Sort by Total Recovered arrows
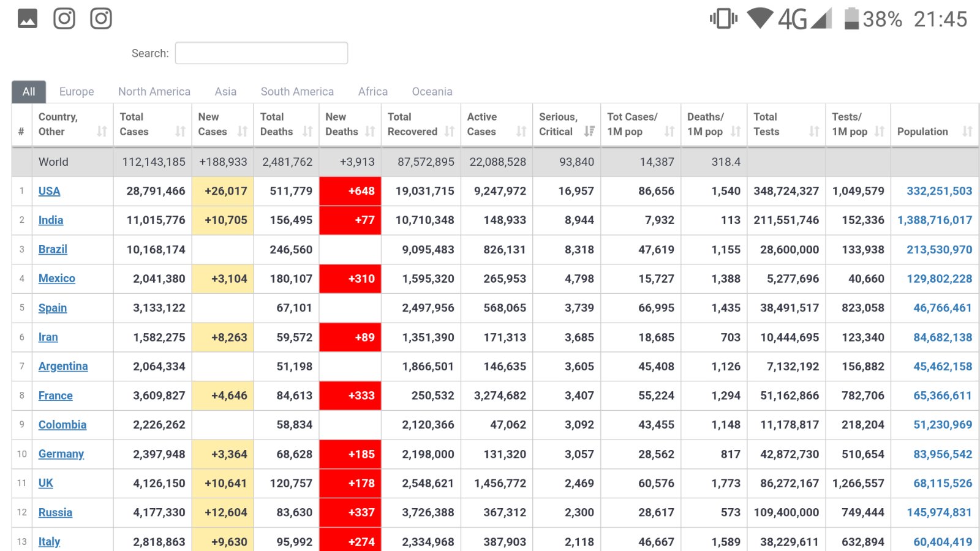 tap(450, 132)
